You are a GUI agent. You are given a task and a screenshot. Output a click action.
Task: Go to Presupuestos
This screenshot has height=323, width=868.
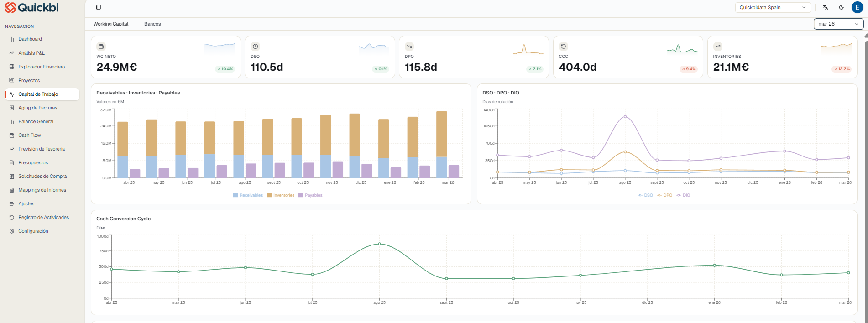pos(33,162)
